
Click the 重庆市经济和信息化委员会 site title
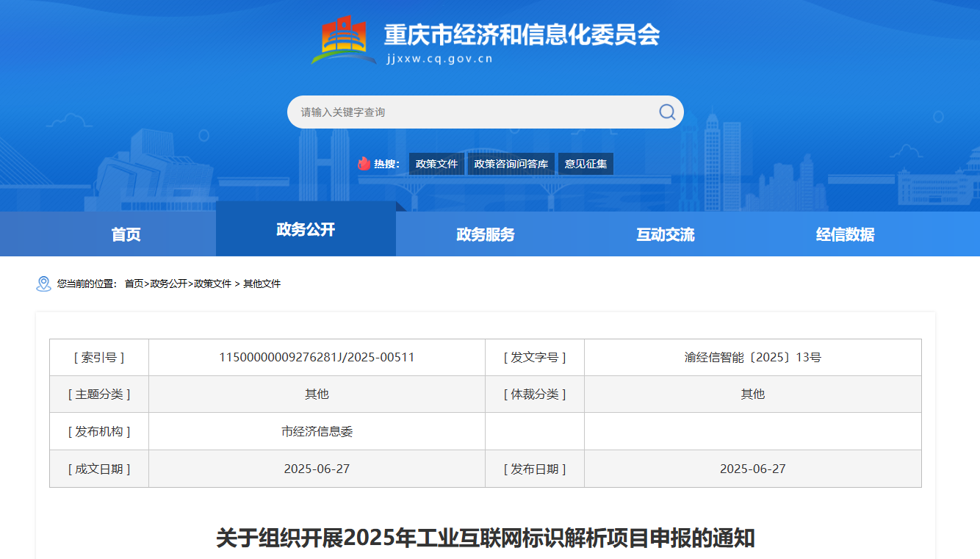coord(522,35)
